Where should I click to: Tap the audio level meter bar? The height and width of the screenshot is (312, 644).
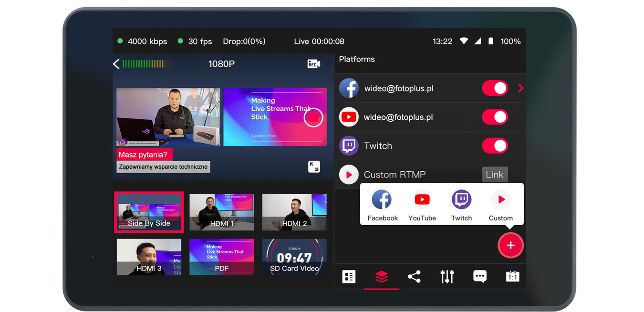pyautogui.click(x=148, y=64)
